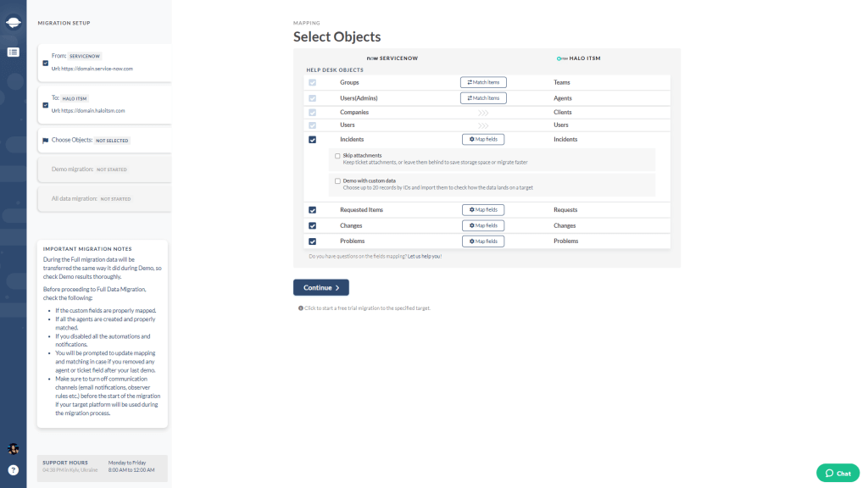Open Map fields gear for Changes
The height and width of the screenshot is (488, 868).
coord(483,225)
